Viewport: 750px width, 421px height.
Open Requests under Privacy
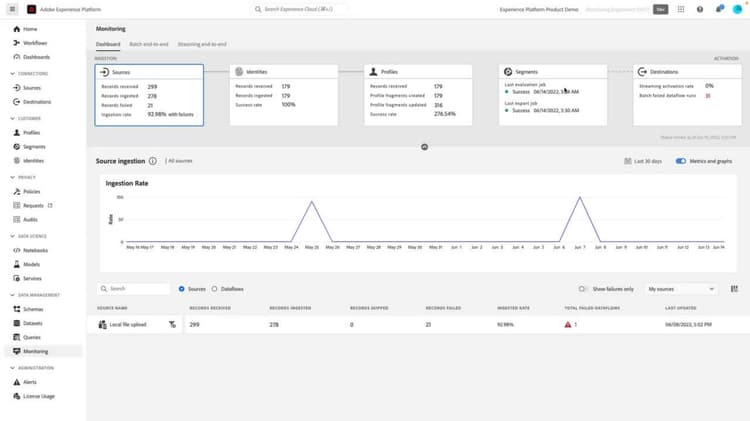[x=33, y=206]
